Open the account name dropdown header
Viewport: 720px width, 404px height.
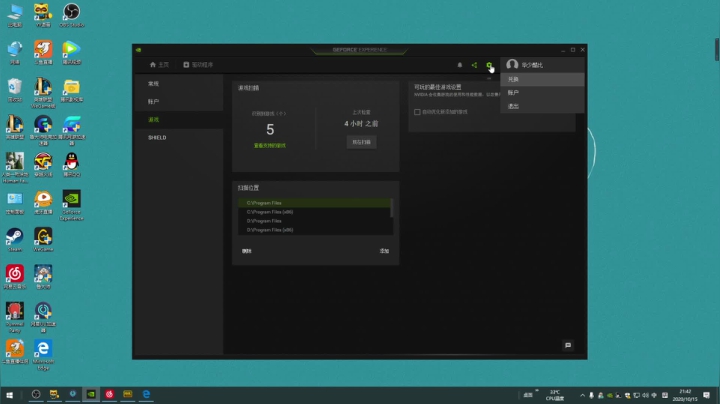(x=542, y=65)
